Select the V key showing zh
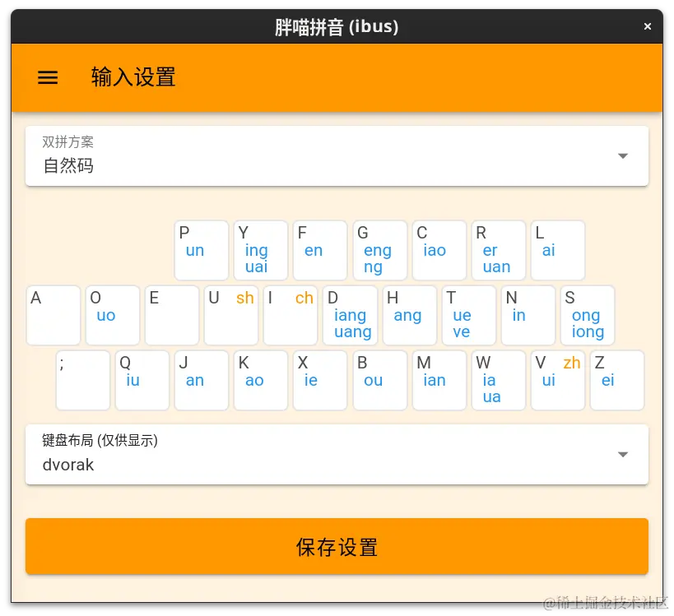 (x=558, y=380)
